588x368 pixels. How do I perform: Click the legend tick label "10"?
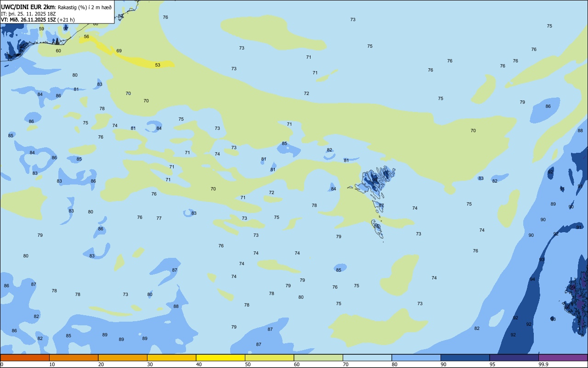52,364
